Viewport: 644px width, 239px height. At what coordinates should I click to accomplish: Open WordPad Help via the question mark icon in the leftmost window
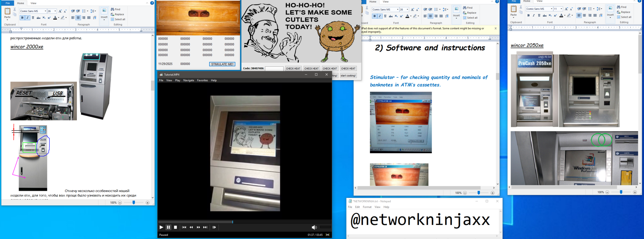(152, 3)
